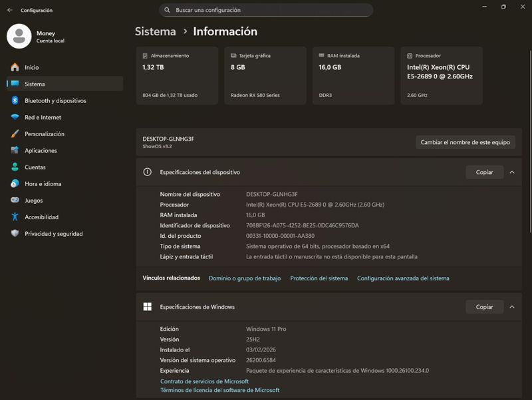Click the 804 GB de 1,32 TB usado text
532x400 pixels.
coord(170,95)
